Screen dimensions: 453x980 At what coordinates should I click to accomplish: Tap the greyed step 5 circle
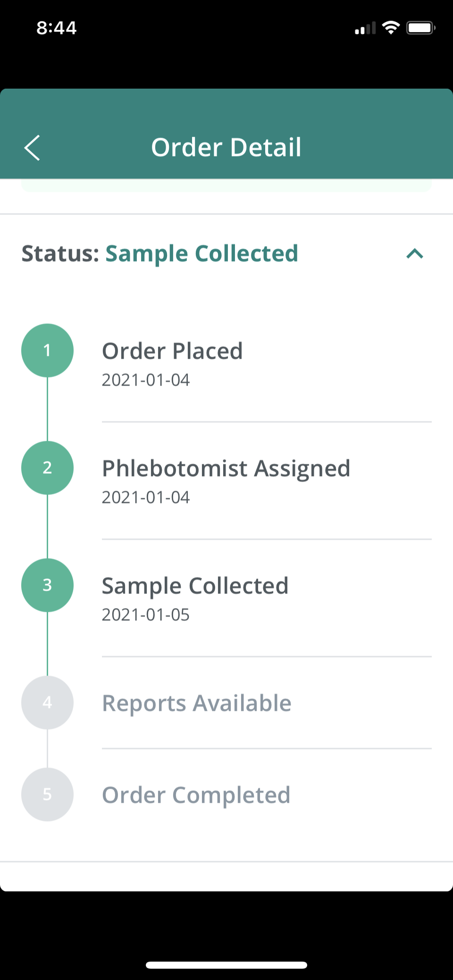47,794
